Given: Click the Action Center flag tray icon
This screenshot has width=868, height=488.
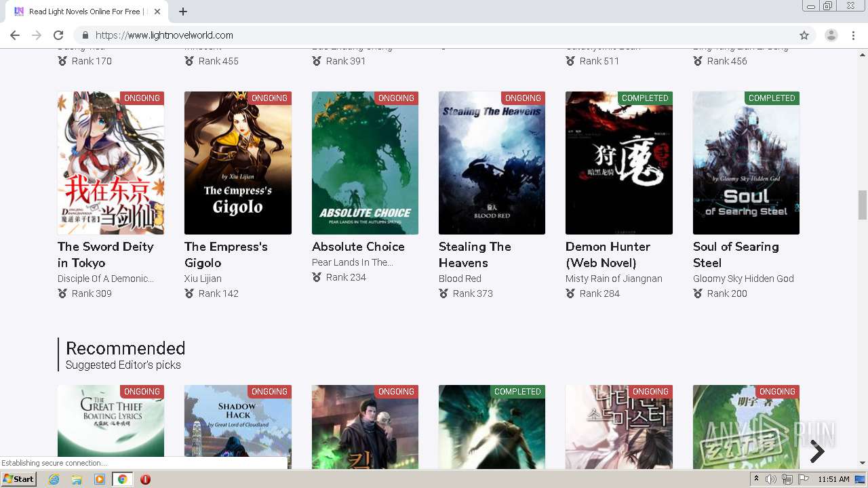Looking at the screenshot, I should pos(804,479).
